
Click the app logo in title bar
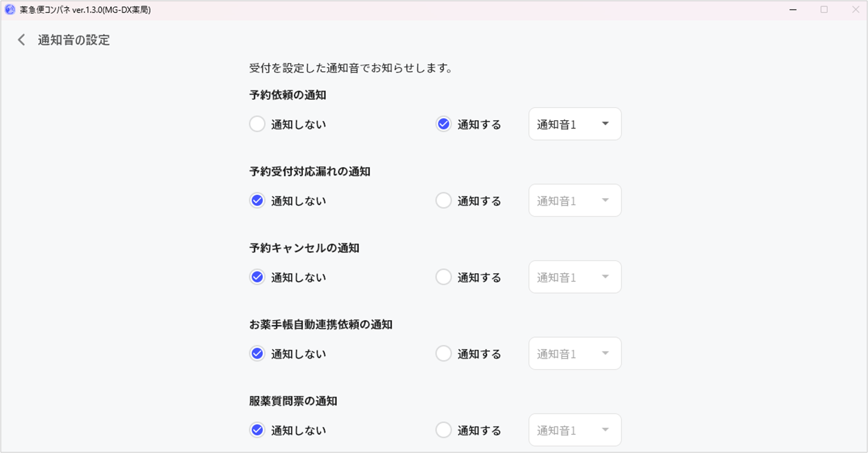[9, 9]
